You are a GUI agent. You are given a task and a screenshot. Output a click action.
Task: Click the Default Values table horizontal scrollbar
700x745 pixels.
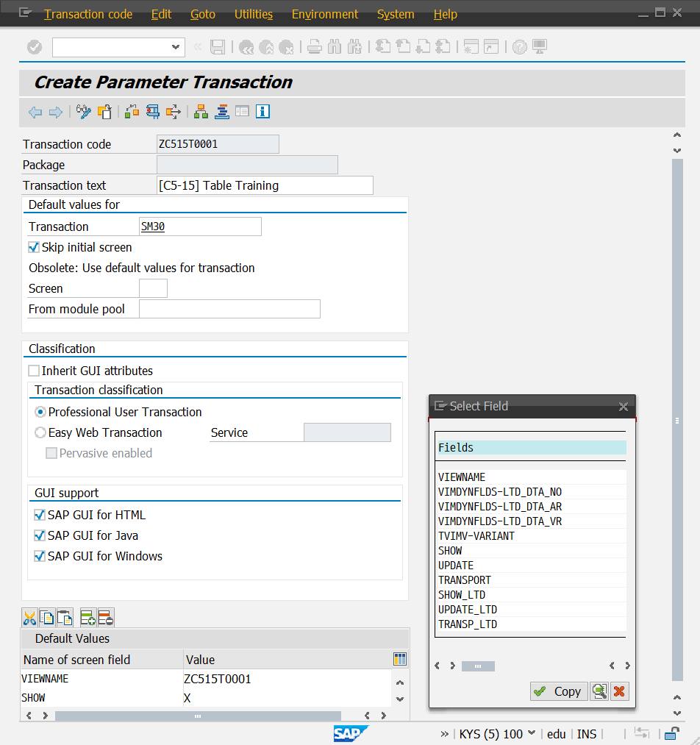click(x=198, y=716)
